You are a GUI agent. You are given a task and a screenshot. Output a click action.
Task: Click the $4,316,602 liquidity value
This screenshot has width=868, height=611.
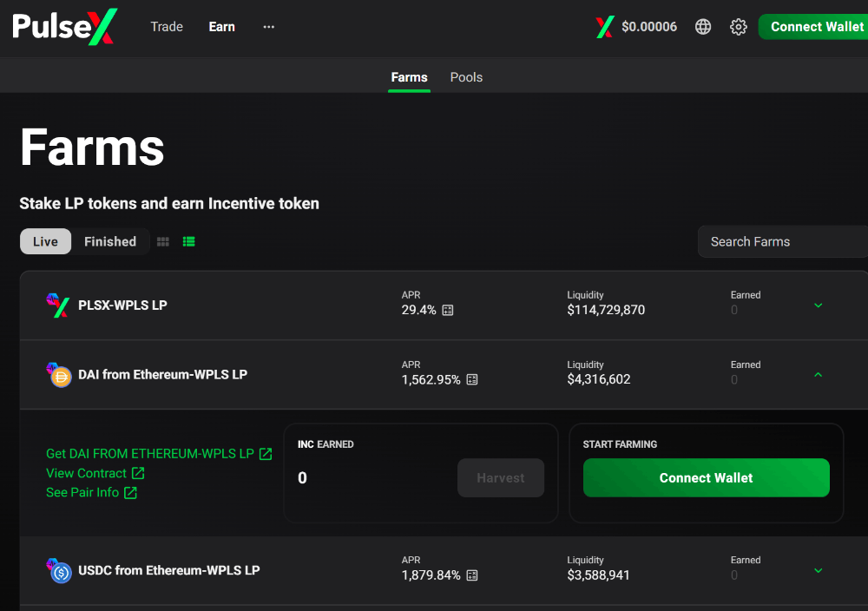tap(598, 379)
